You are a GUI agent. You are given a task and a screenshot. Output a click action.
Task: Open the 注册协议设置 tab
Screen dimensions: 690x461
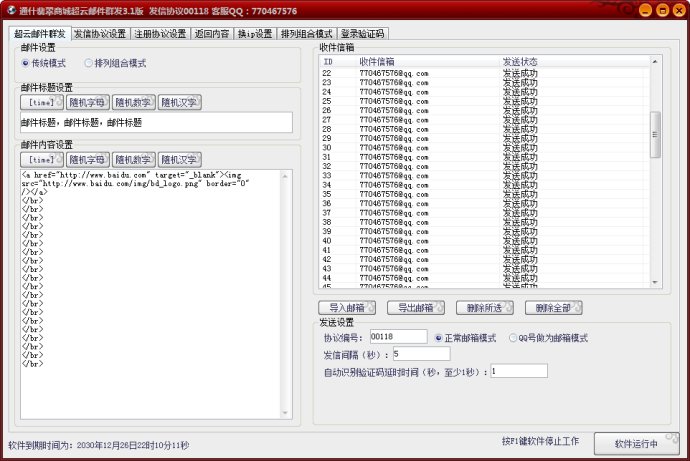[161, 33]
